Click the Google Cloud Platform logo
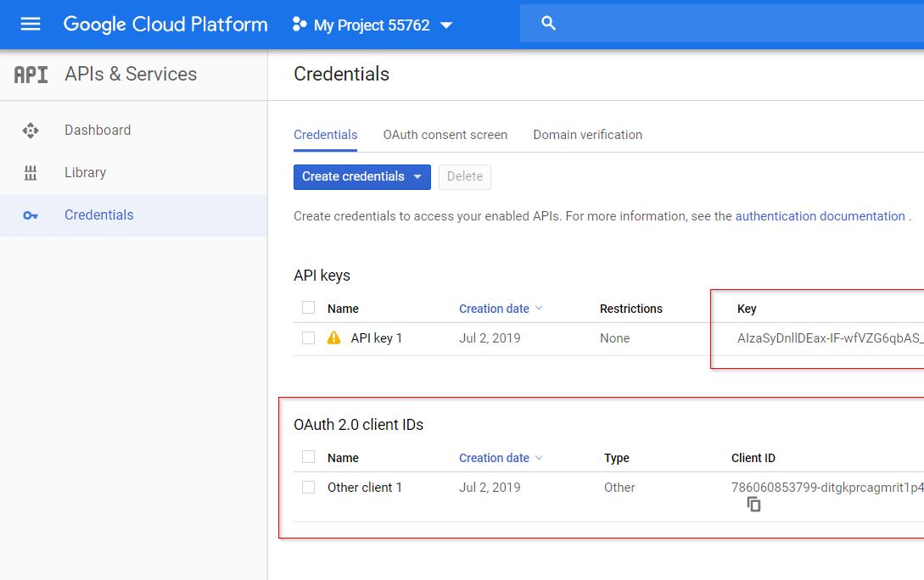Screen dimensions: 924x580 coord(165,24)
